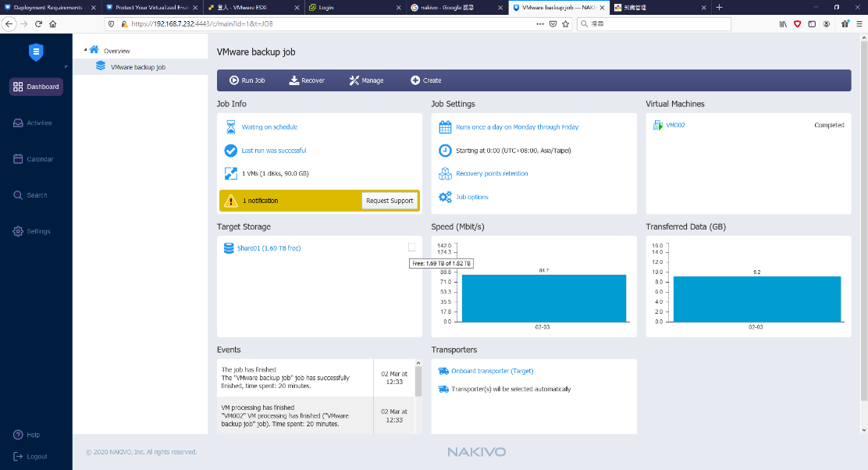Click the 9.2 bar in Transferred Data chart

click(x=756, y=299)
